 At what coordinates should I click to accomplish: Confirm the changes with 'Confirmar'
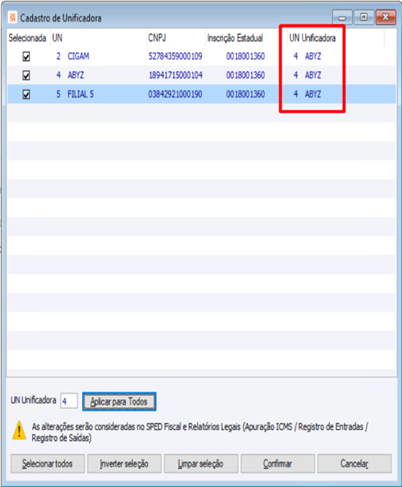click(x=278, y=464)
